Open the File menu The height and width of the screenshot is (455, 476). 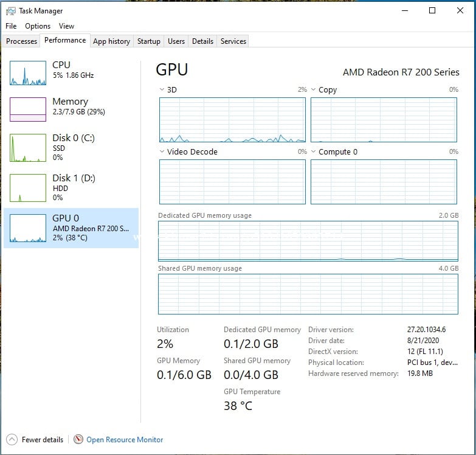11,26
